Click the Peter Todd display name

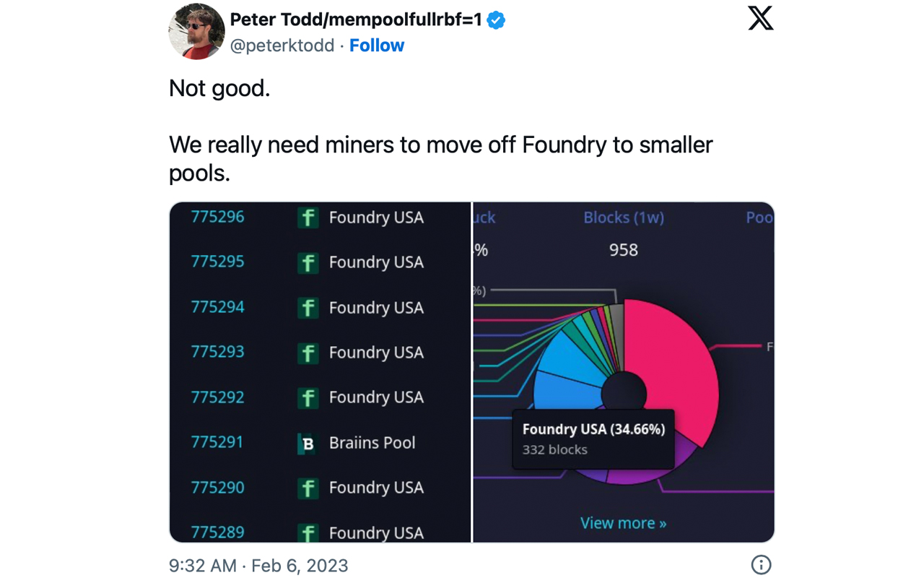(x=355, y=20)
